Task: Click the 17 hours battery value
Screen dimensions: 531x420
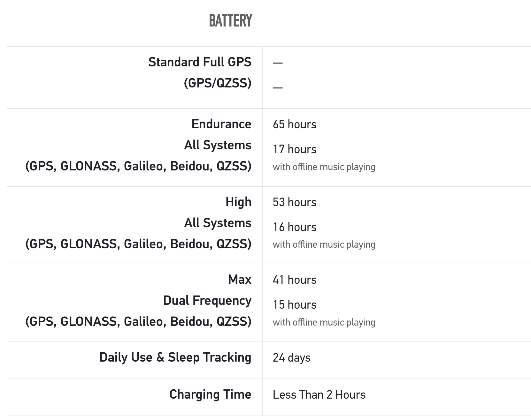Action: point(294,149)
